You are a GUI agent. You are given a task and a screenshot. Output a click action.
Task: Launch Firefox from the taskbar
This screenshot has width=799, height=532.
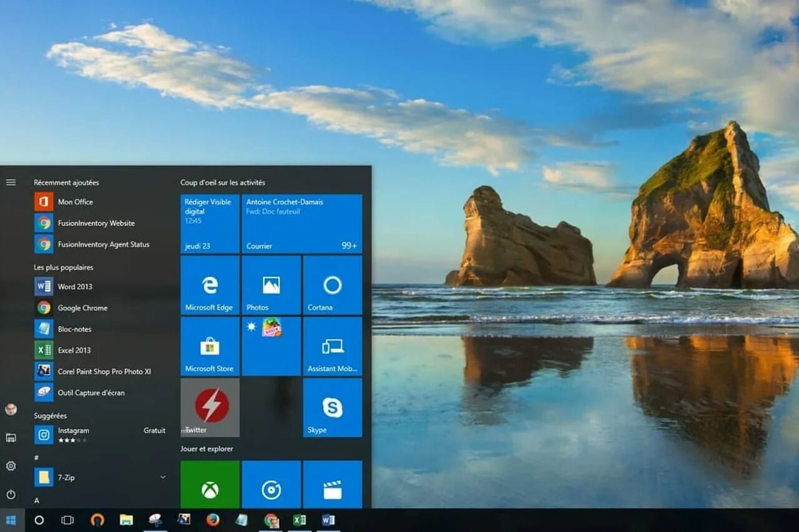(213, 520)
